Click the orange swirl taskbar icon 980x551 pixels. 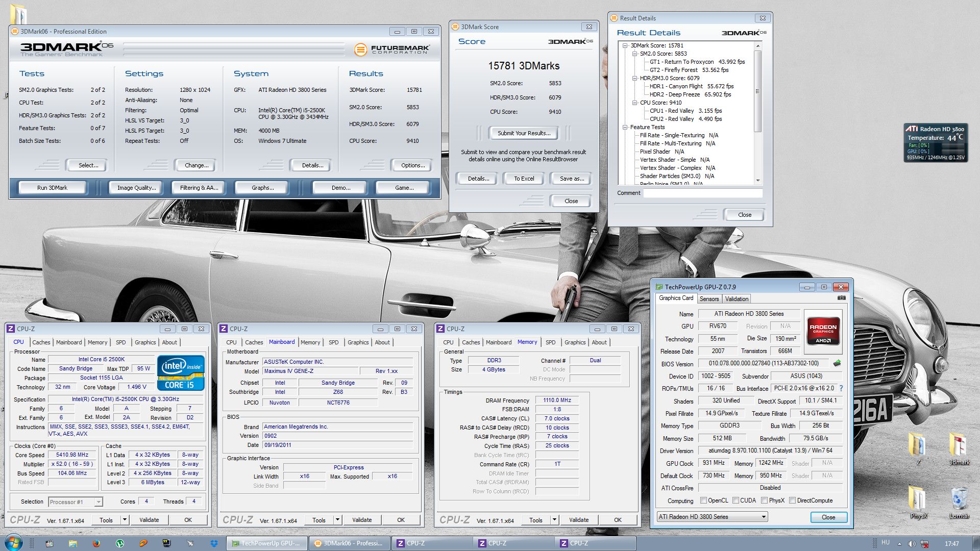pyautogui.click(x=143, y=543)
